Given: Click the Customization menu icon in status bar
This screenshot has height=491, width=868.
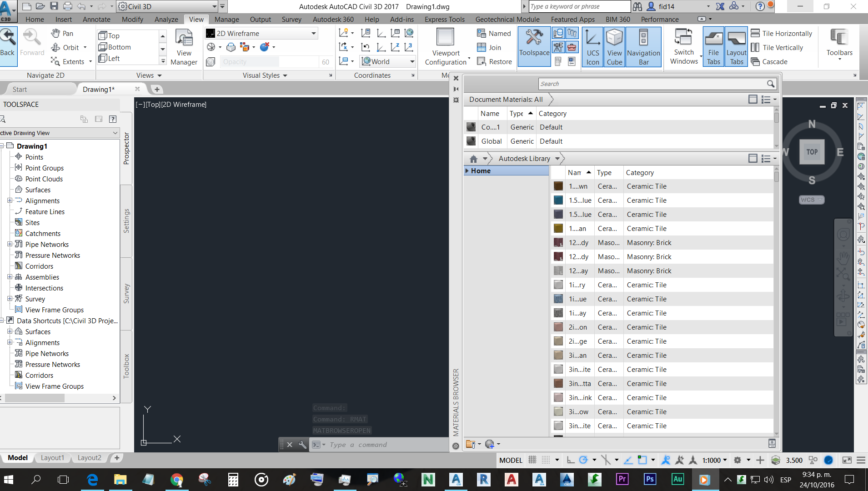Looking at the screenshot, I should pos(860,460).
